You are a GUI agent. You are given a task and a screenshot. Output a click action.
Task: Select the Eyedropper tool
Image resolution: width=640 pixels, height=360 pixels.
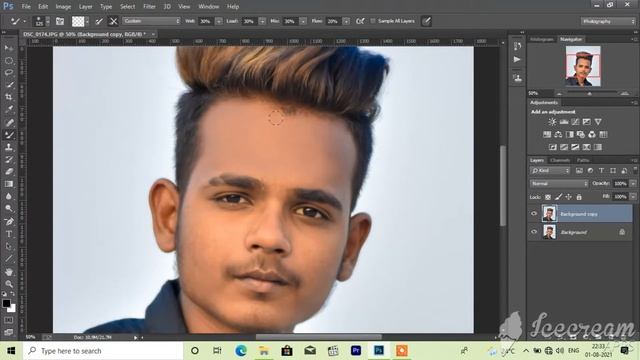pyautogui.click(x=9, y=109)
